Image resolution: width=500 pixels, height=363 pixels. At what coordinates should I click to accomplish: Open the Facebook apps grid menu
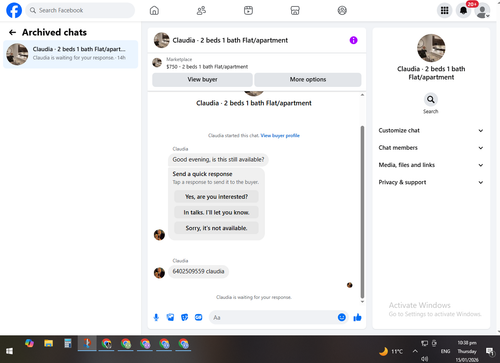click(x=444, y=10)
